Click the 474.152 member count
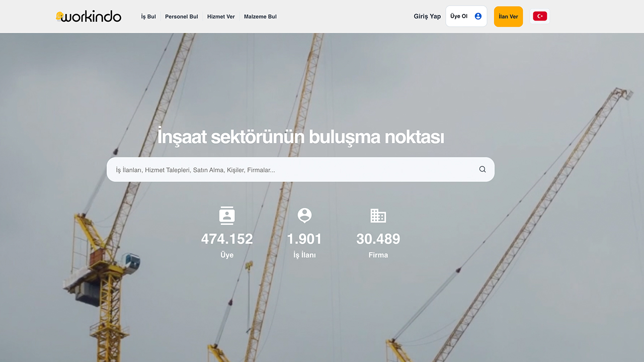644x362 pixels. 227,239
